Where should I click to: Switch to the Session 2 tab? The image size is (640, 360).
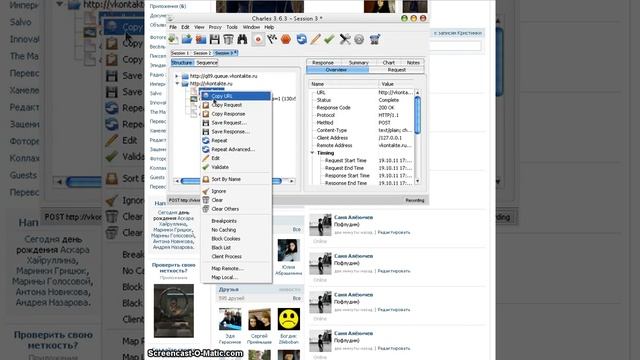(x=202, y=53)
